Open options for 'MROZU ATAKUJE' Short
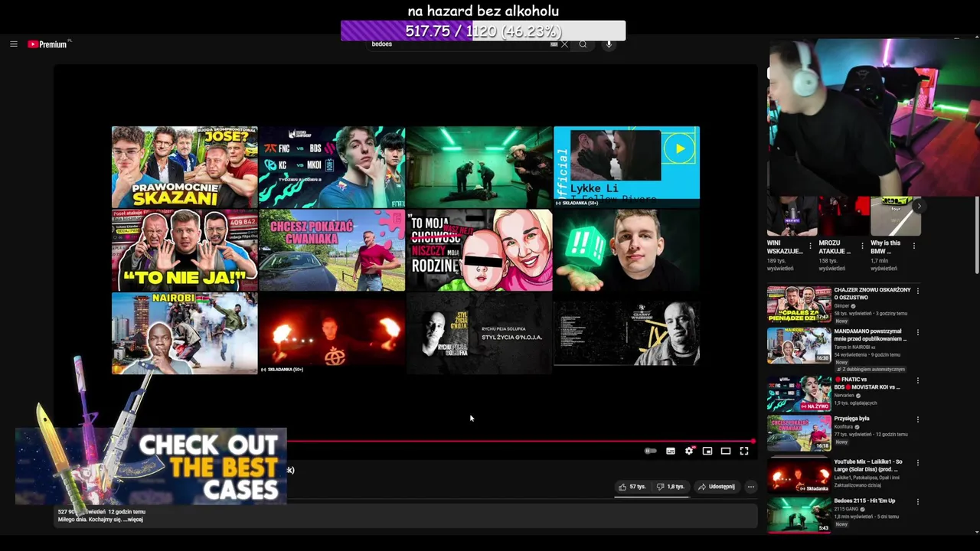 pyautogui.click(x=862, y=246)
